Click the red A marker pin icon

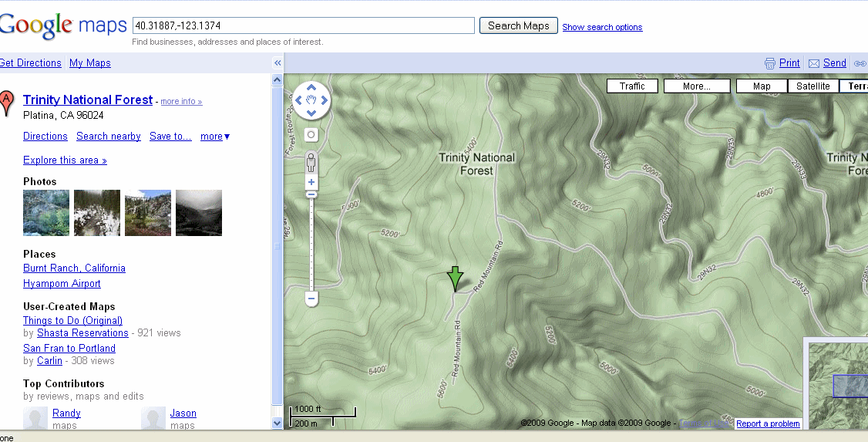pyautogui.click(x=6, y=102)
